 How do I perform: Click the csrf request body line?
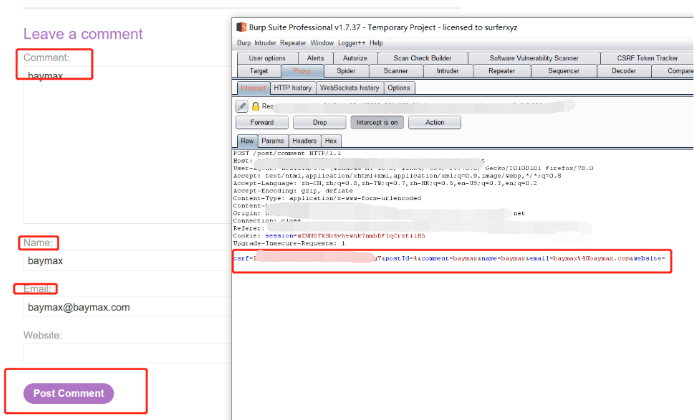449,258
